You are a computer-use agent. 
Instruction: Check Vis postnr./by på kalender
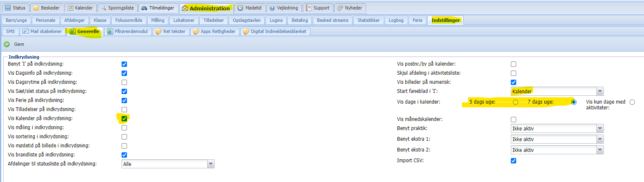tap(513, 64)
